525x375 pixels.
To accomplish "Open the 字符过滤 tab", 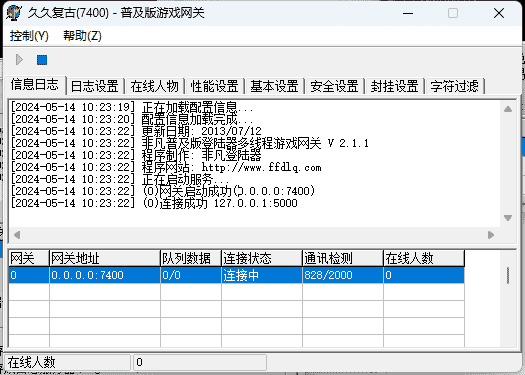I will pos(454,86).
